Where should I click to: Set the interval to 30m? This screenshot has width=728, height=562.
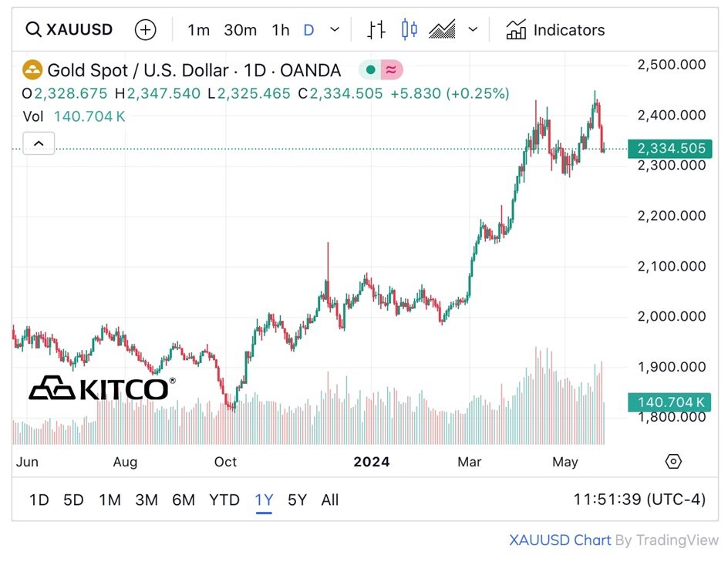240,30
